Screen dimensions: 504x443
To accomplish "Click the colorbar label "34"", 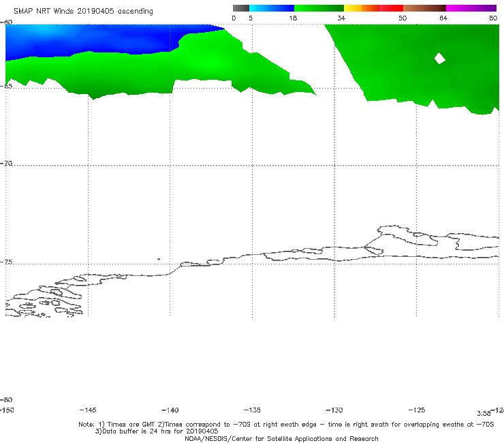I will [x=341, y=18].
